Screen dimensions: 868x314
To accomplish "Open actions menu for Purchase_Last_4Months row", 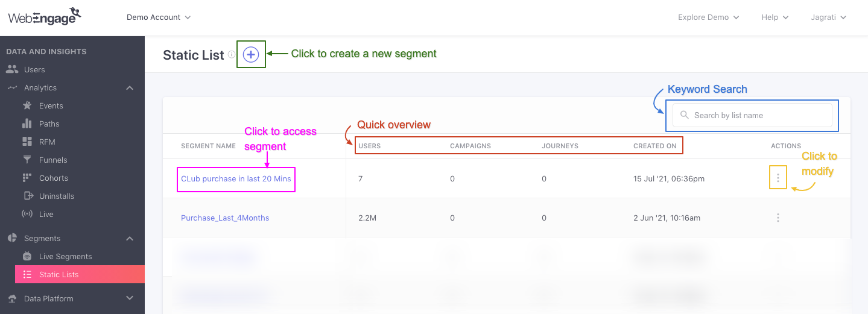I will pos(778,218).
